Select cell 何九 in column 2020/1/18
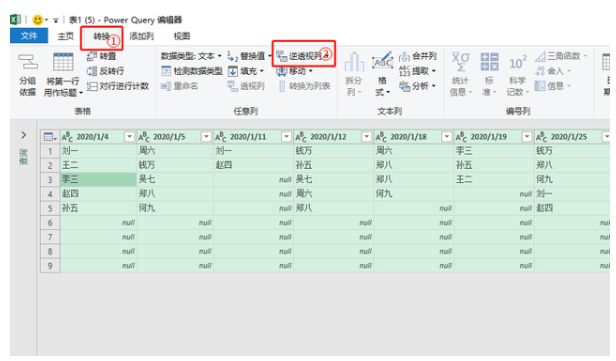The image size is (616, 361). [x=414, y=194]
